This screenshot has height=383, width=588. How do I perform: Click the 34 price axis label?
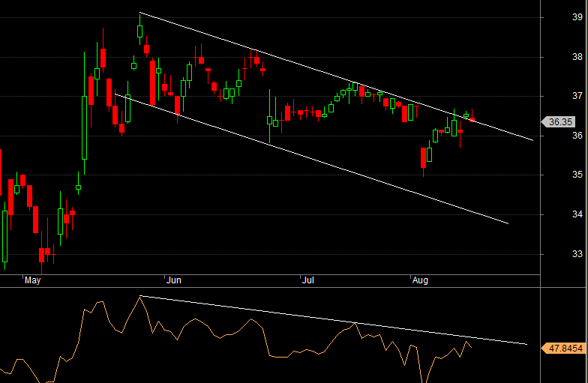tap(577, 214)
